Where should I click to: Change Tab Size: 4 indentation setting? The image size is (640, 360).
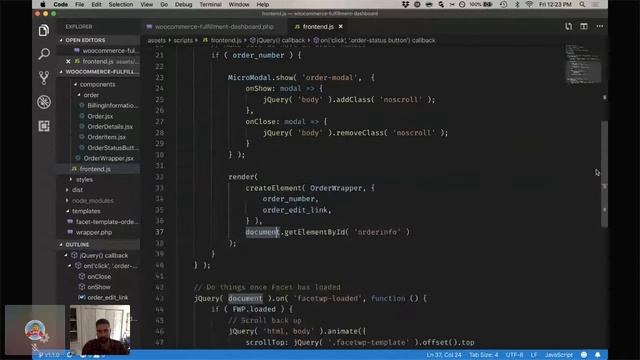click(483, 355)
